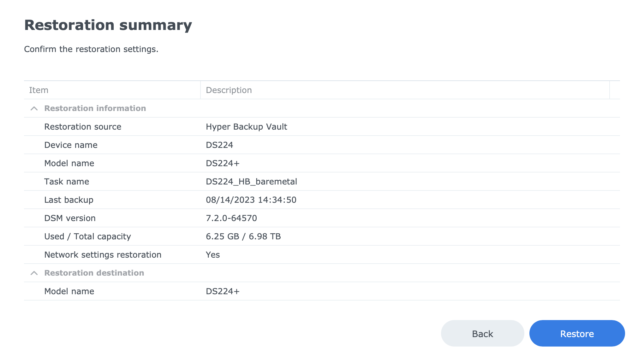Select the Last backup label
The height and width of the screenshot is (362, 644).
coord(69,200)
